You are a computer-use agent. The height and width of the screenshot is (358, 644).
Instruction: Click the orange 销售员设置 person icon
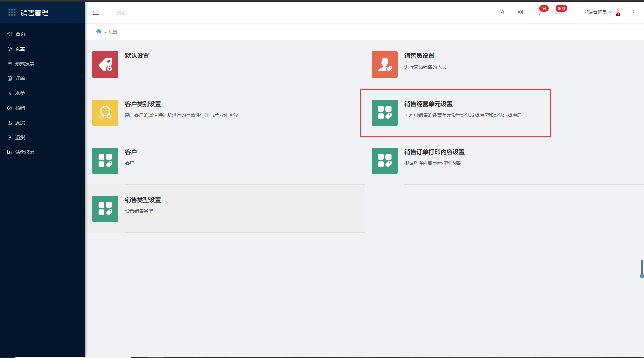tap(384, 65)
